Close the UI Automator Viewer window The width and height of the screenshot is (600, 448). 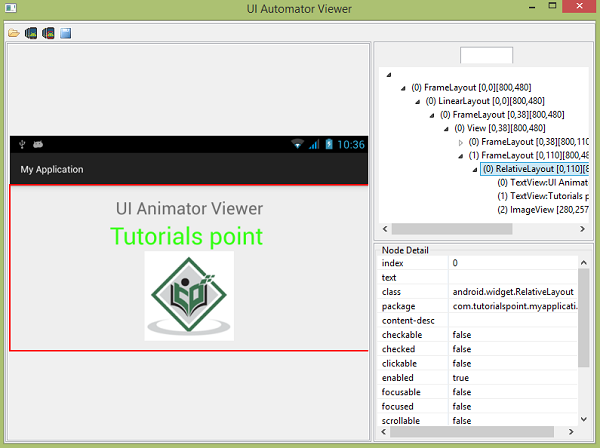click(579, 6)
